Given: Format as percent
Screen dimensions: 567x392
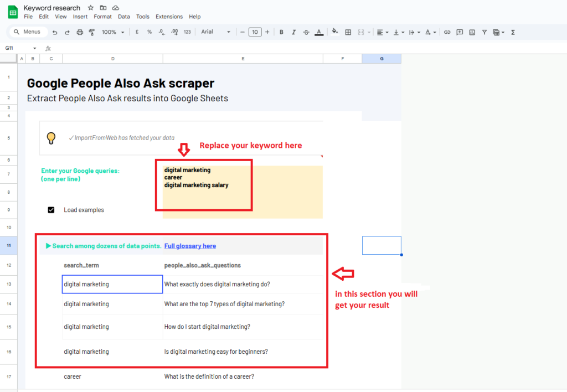Looking at the screenshot, I should (150, 32).
